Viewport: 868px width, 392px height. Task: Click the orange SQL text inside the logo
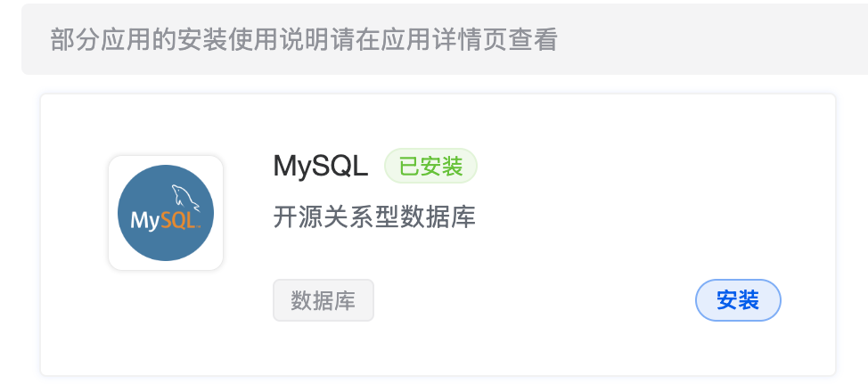[180, 219]
